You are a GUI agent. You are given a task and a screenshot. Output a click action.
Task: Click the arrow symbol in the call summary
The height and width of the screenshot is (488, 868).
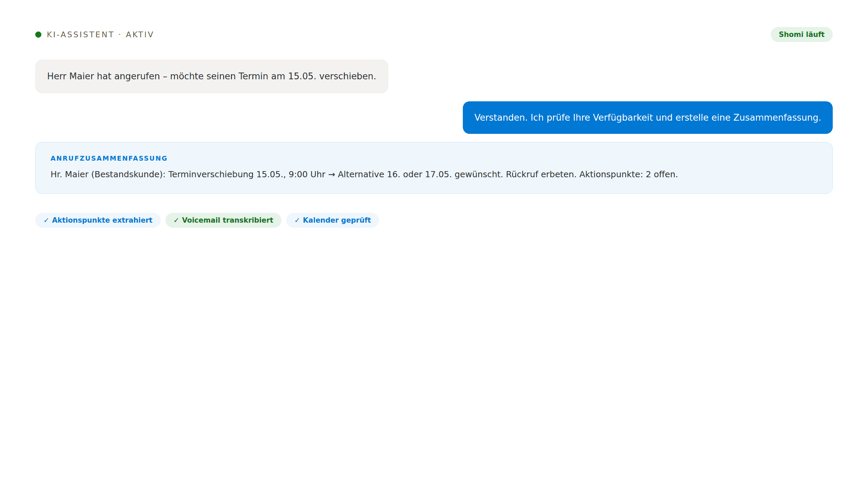pyautogui.click(x=331, y=175)
